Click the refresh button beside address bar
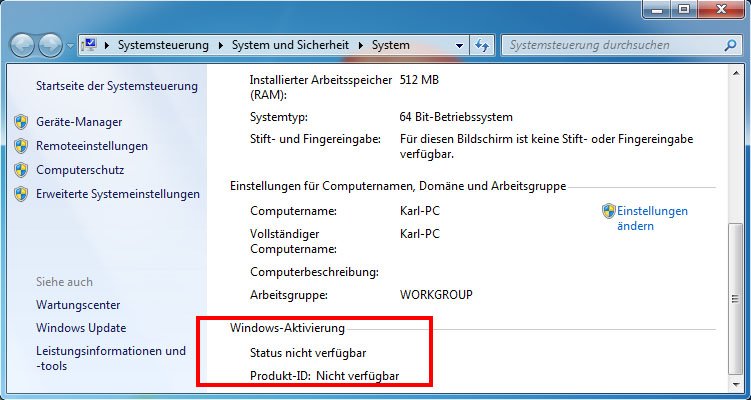Screen dimensions: 751x400 482,46
